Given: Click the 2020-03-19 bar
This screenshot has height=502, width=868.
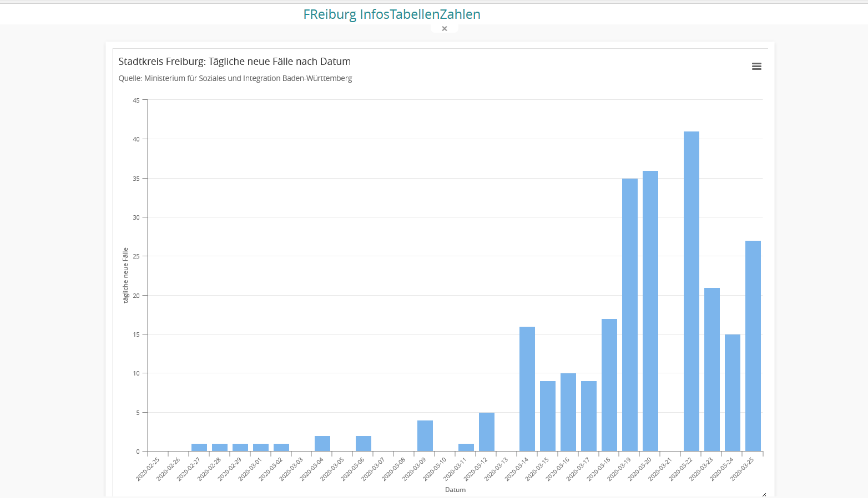Looking at the screenshot, I should (x=629, y=315).
